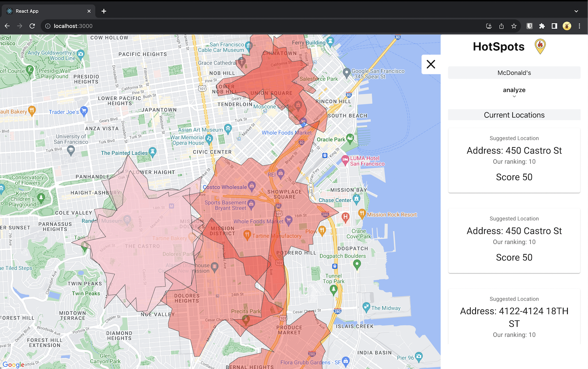Click the Dogpatch Boulders pin
The width and height of the screenshot is (588, 369).
[357, 265]
